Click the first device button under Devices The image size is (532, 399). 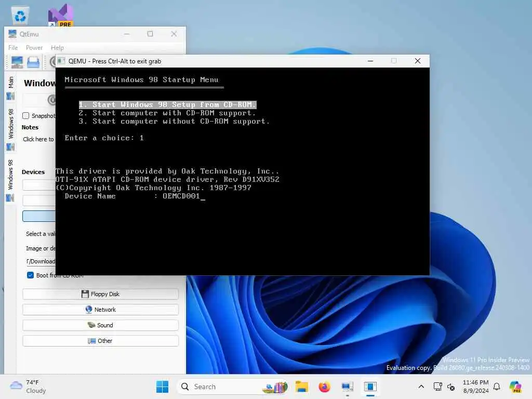click(39, 185)
